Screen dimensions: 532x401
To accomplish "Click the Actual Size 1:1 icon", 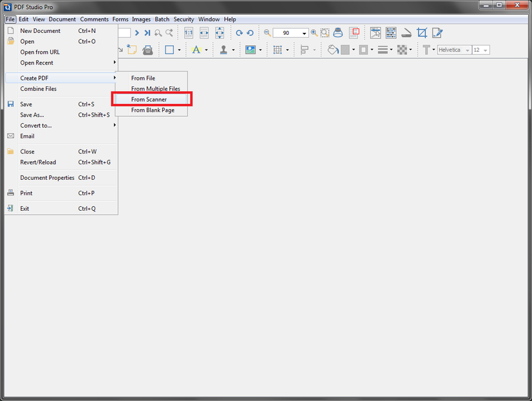I will [189, 33].
